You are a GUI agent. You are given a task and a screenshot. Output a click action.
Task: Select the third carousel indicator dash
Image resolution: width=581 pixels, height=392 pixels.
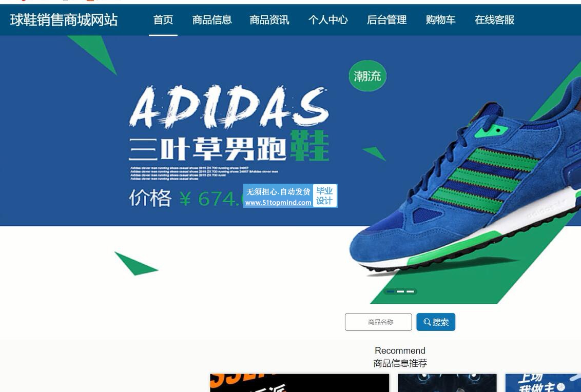(410, 291)
